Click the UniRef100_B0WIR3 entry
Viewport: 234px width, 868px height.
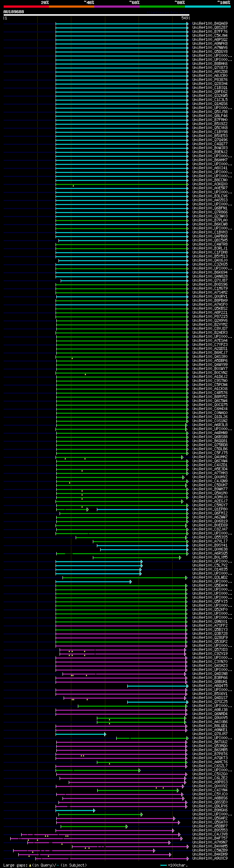(x=210, y=148)
